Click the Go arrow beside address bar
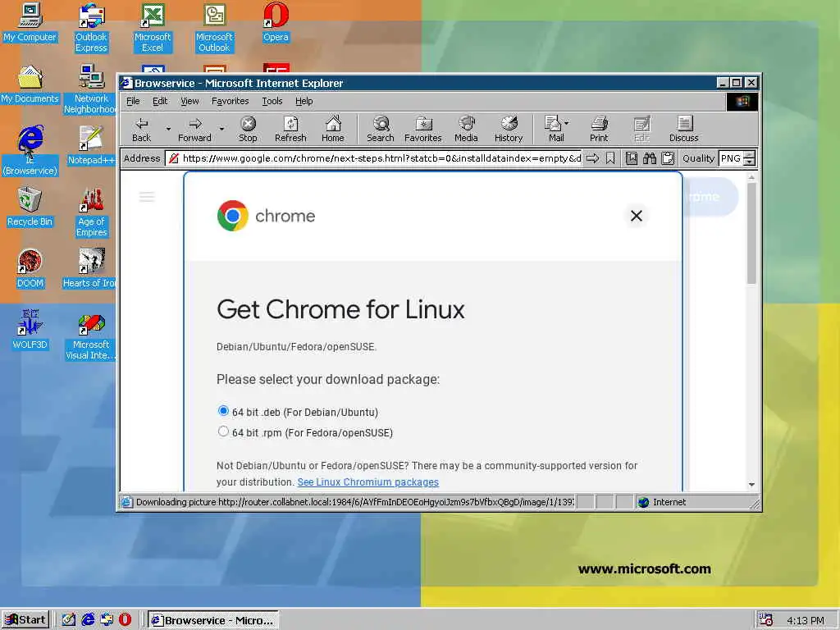Screen dimensions: 840x630 [x=592, y=158]
